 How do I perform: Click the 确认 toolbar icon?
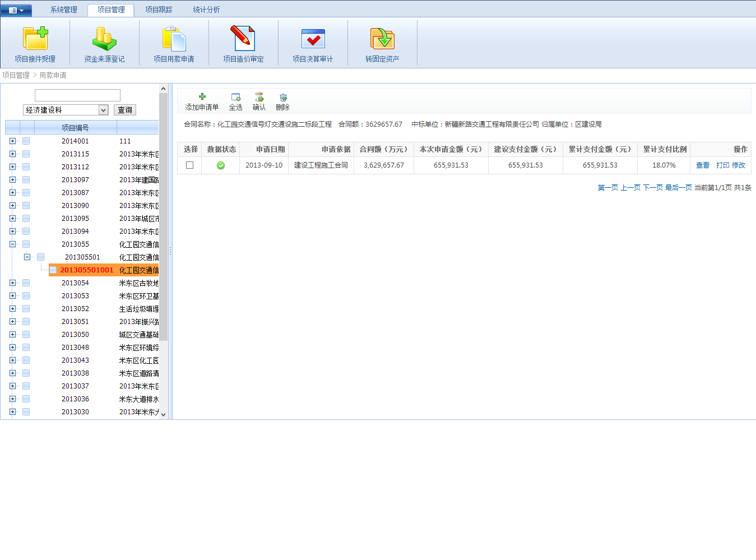pyautogui.click(x=259, y=97)
